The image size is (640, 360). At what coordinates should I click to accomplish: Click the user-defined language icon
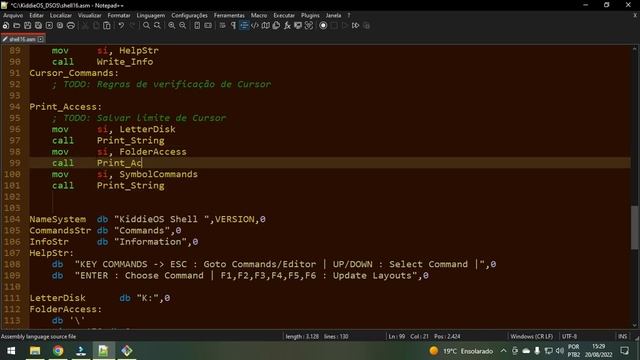255,25
